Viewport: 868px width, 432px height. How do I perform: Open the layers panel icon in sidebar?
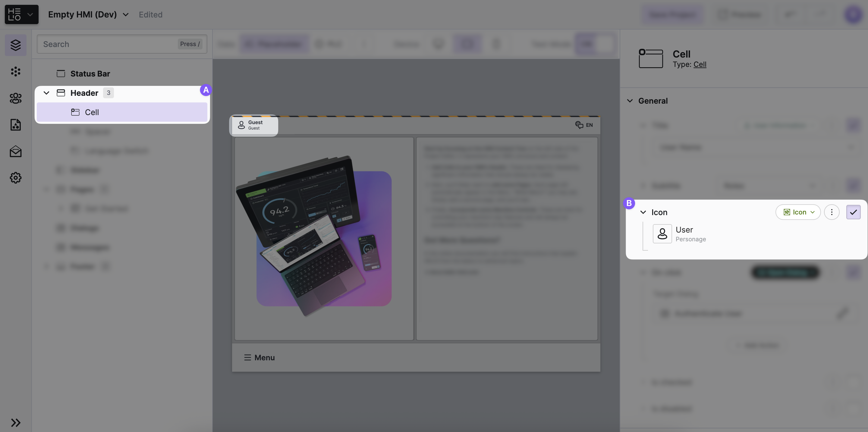(x=15, y=45)
